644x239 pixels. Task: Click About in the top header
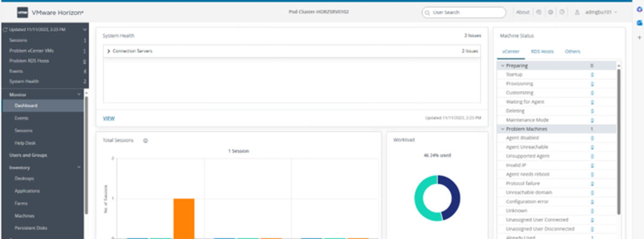point(522,12)
